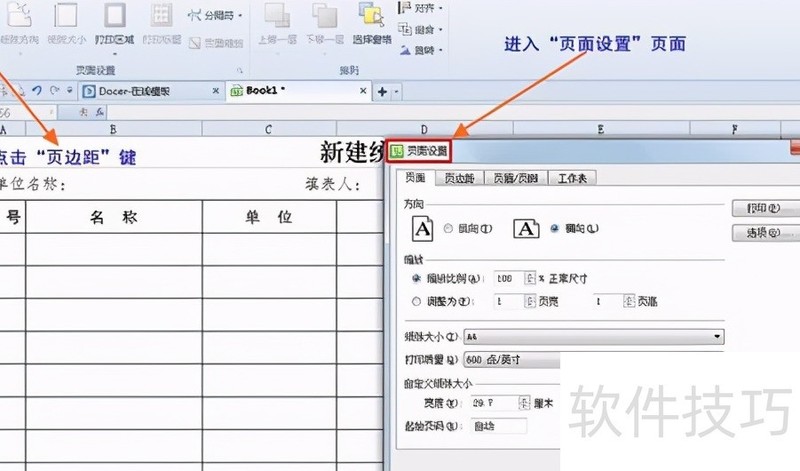Add a new document tab with plus
The image size is (800, 471).
tap(382, 92)
